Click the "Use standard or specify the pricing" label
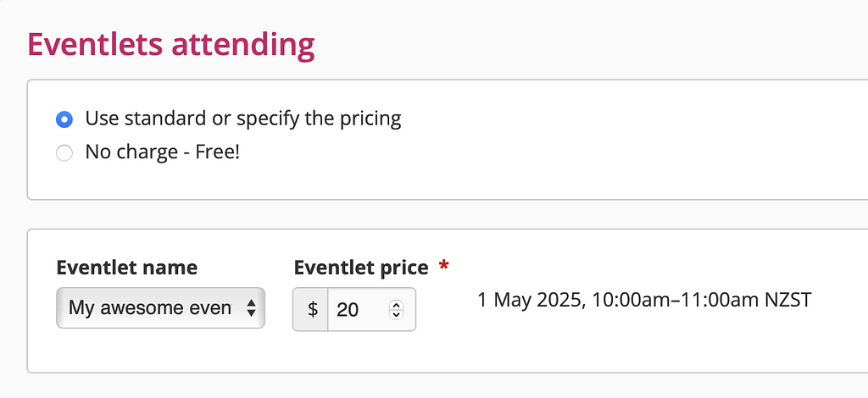 [242, 119]
